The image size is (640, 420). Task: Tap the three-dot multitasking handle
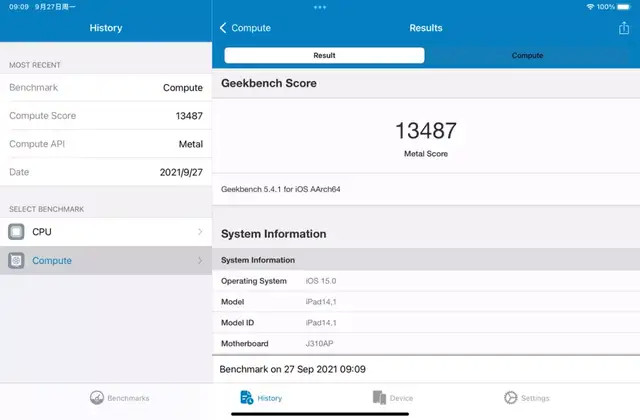[x=320, y=7]
